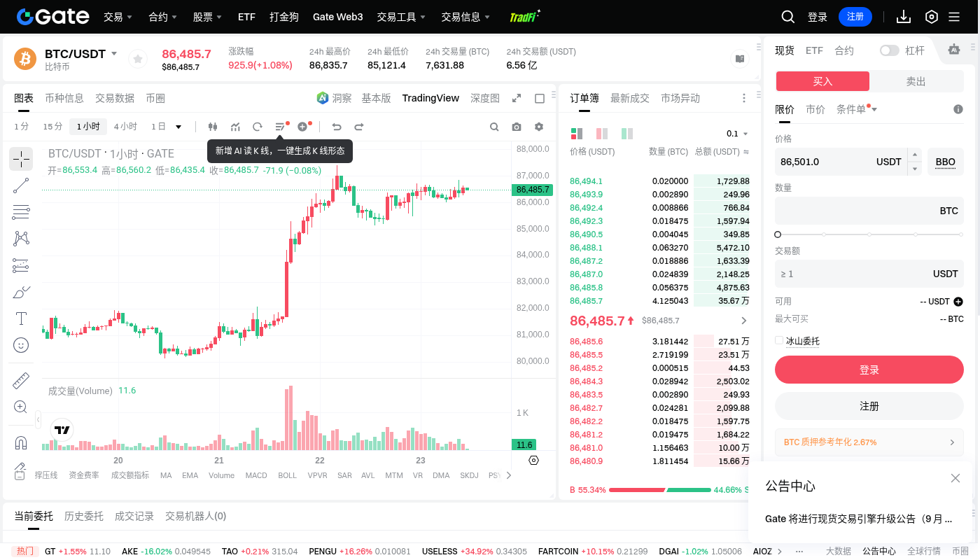Image resolution: width=980 pixels, height=560 pixels.
Task: Expand the 交易信息 dropdown
Action: click(x=466, y=17)
